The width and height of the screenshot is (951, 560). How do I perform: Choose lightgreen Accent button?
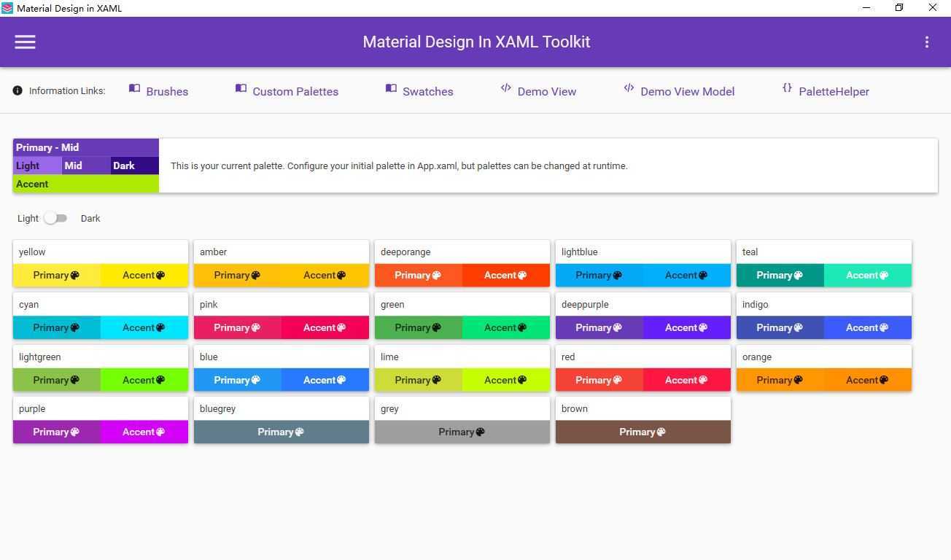coord(144,380)
